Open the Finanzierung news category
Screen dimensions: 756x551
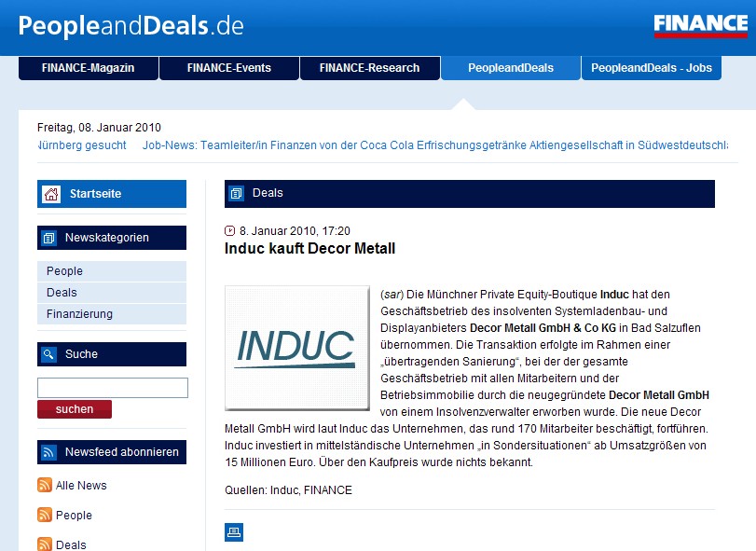tap(79, 314)
